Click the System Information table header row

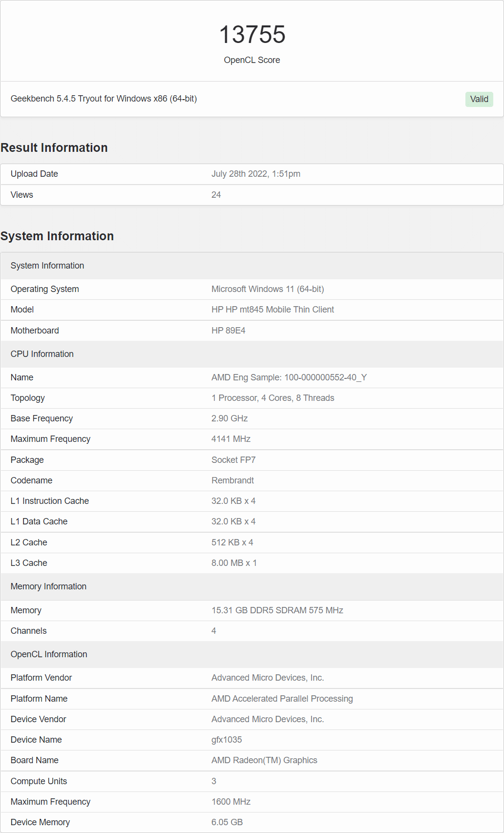coord(252,266)
